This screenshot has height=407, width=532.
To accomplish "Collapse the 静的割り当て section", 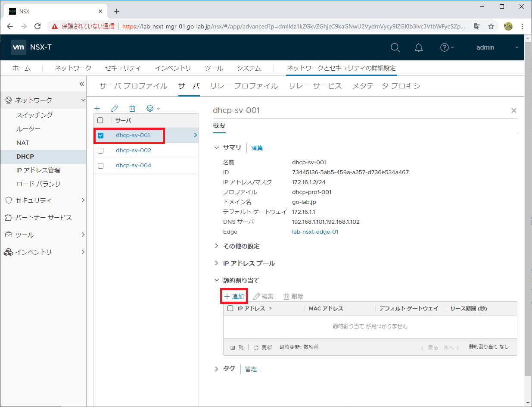I will coord(217,281).
